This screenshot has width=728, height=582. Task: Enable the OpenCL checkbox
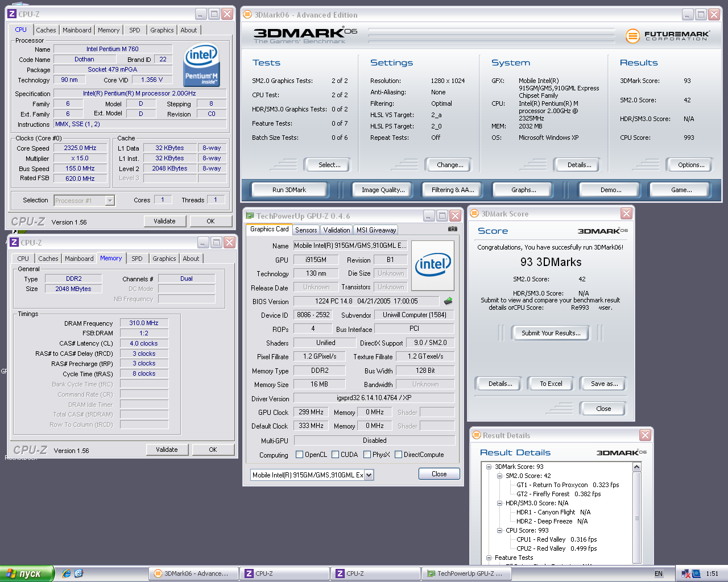(x=300, y=455)
